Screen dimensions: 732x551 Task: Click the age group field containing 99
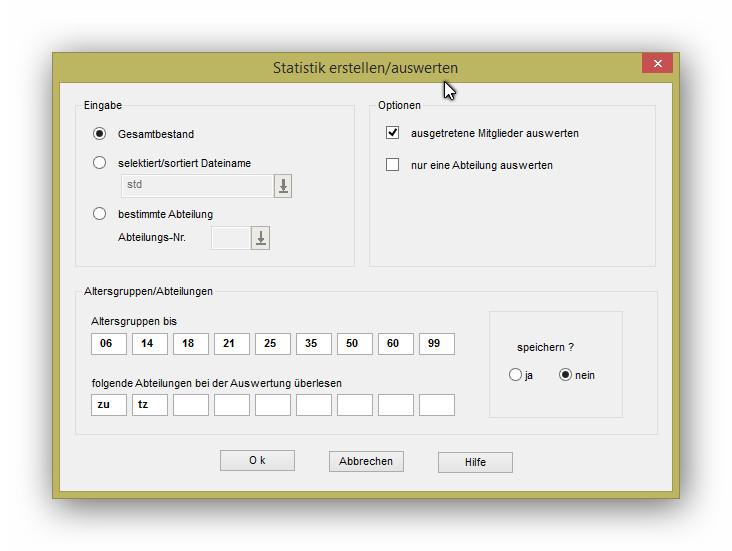(x=436, y=344)
